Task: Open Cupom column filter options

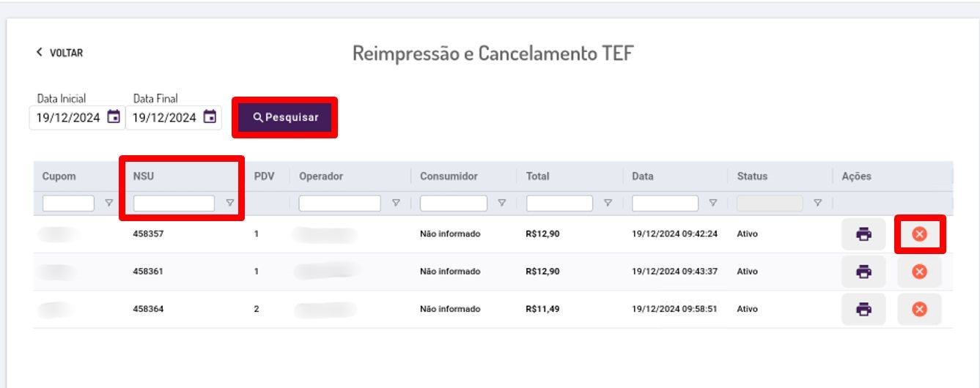Action: pyautogui.click(x=109, y=204)
